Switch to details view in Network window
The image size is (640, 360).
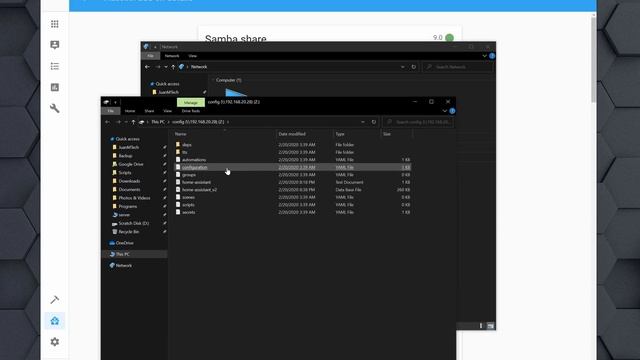tap(481, 325)
